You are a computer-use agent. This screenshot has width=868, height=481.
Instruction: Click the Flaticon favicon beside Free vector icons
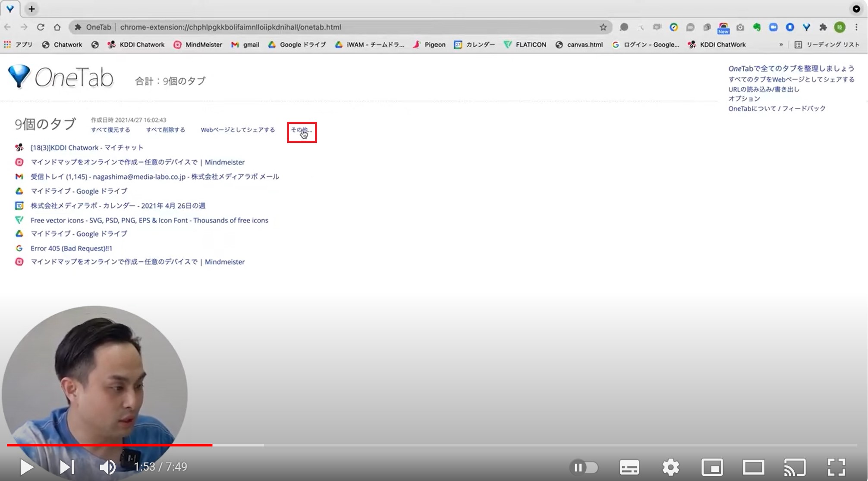click(x=19, y=220)
